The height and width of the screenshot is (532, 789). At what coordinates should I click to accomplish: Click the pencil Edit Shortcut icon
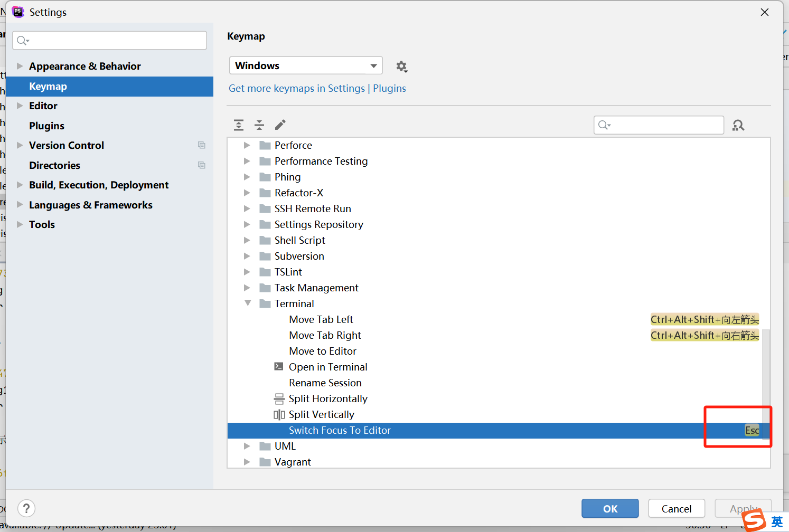coord(280,125)
